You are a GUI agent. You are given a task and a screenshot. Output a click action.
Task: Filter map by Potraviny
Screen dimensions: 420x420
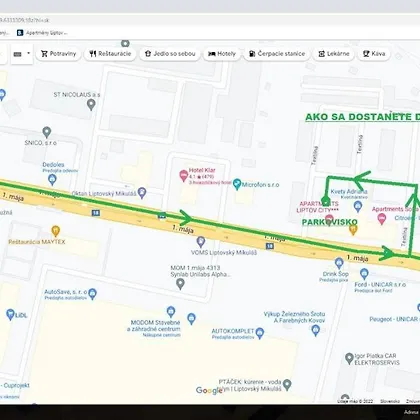point(58,54)
